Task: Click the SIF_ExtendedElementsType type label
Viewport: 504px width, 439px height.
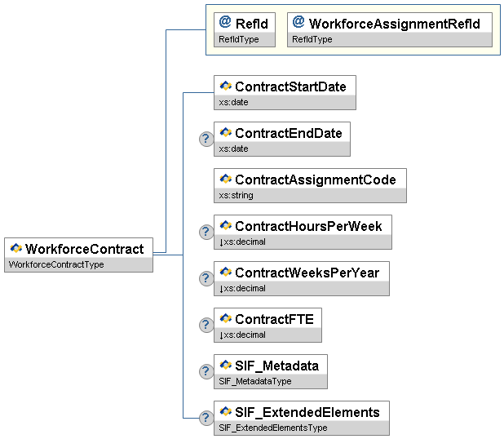Action: [272, 428]
